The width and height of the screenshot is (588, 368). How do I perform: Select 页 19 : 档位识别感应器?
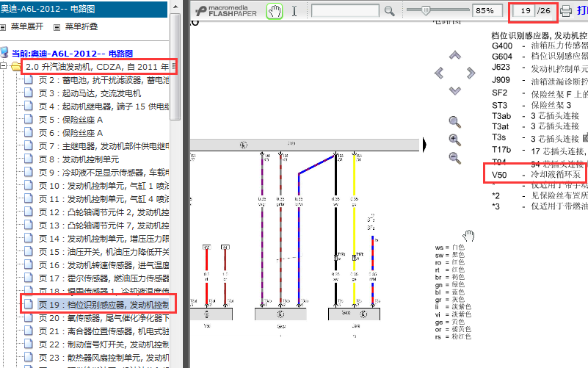(x=104, y=305)
